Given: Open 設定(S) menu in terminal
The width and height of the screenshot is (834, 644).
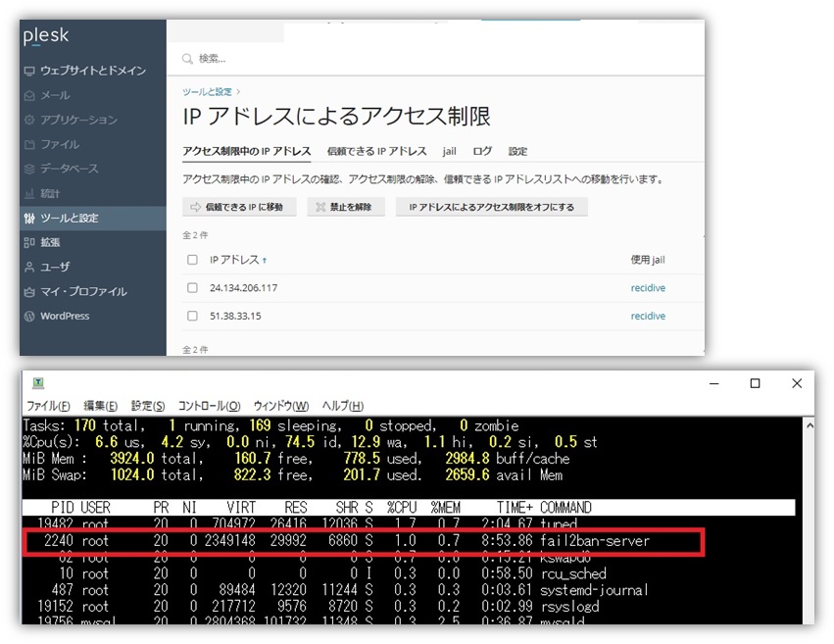Looking at the screenshot, I should 148,406.
